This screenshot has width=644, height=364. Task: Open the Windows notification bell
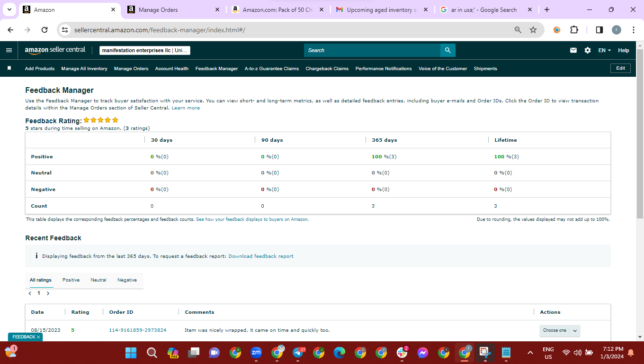631,353
